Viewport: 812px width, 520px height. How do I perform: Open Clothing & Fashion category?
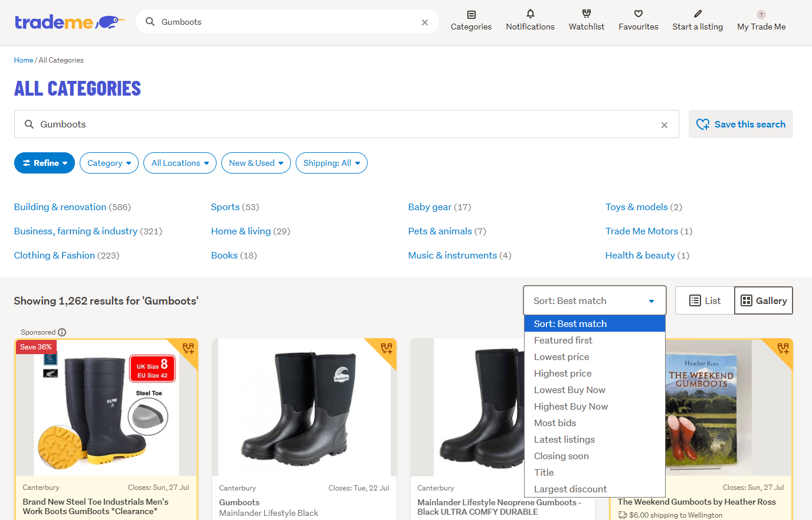point(54,255)
